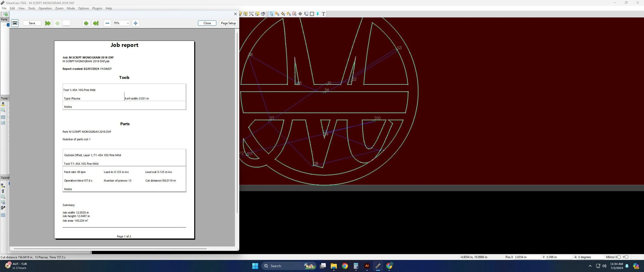Jump to last page of report
This screenshot has height=272, width=644.
point(96,23)
